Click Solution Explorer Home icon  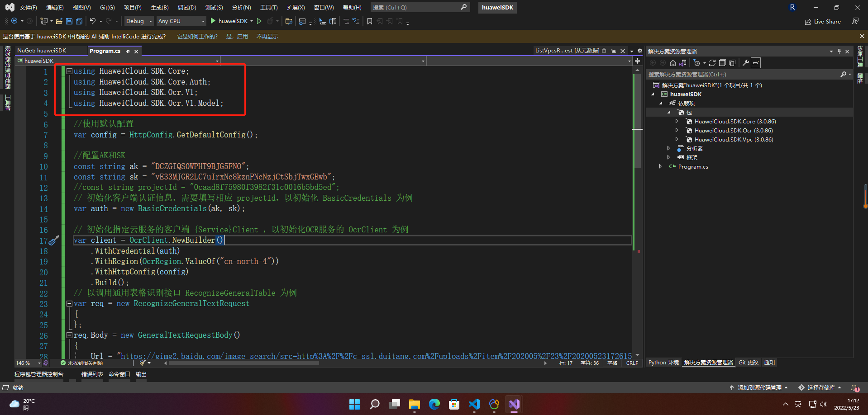pyautogui.click(x=673, y=63)
